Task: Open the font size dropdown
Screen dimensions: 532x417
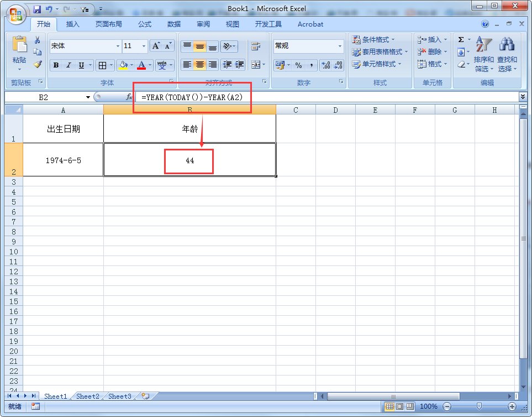Action: click(144, 46)
